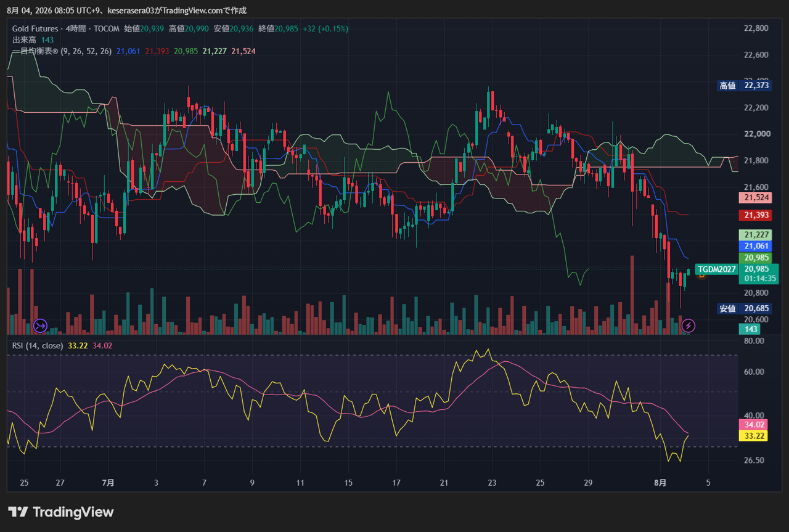Viewport: 789px width, 532px height.
Task: Click the current price label with countdown 01:14:35
Action: (x=759, y=274)
